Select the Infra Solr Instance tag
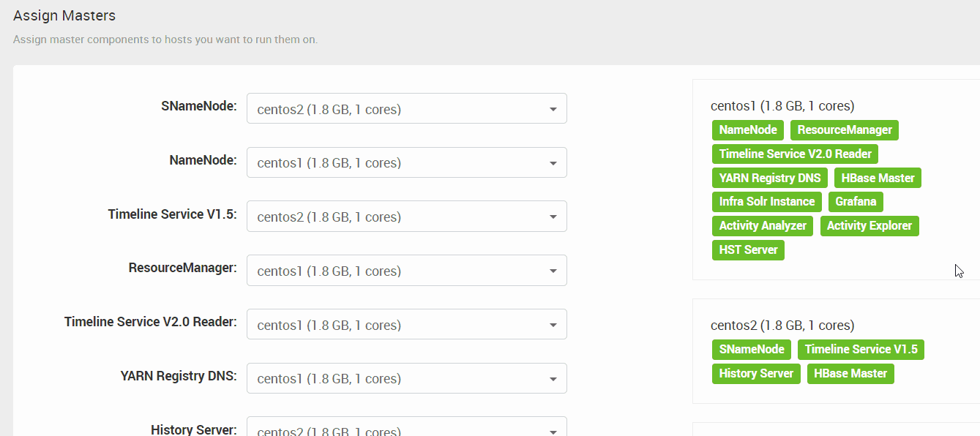Image resolution: width=980 pixels, height=436 pixels. [767, 202]
